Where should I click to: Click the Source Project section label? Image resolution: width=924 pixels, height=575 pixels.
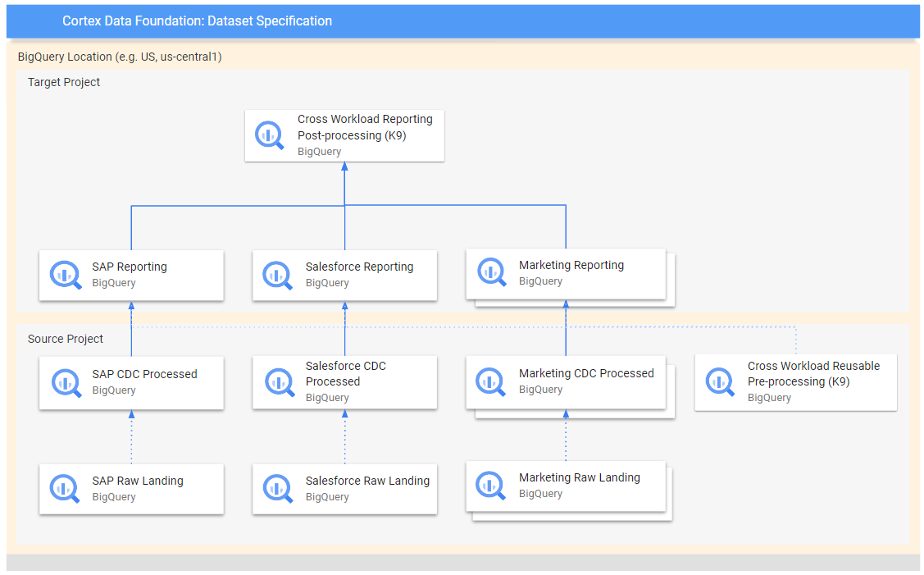pos(66,339)
